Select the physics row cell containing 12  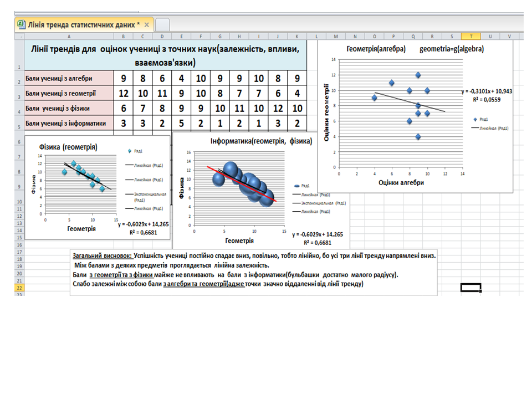(278, 108)
